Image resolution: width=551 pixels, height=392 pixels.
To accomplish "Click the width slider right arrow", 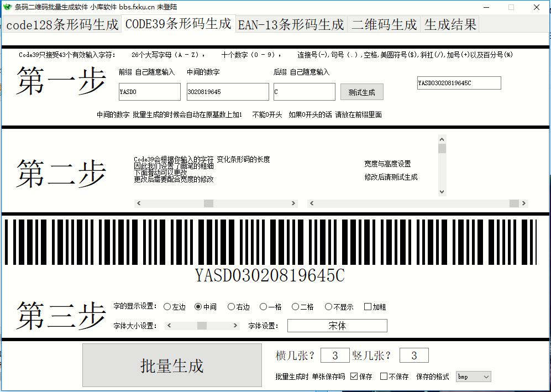I will (x=523, y=203).
